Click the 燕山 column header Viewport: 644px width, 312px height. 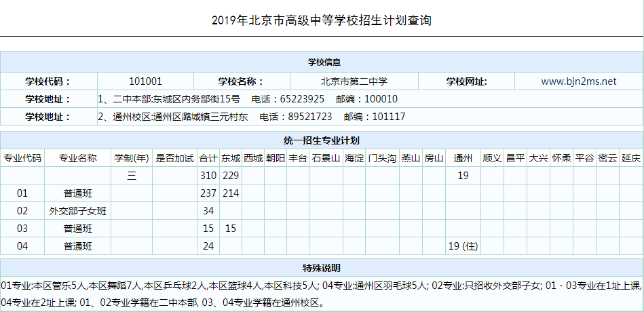coord(411,158)
